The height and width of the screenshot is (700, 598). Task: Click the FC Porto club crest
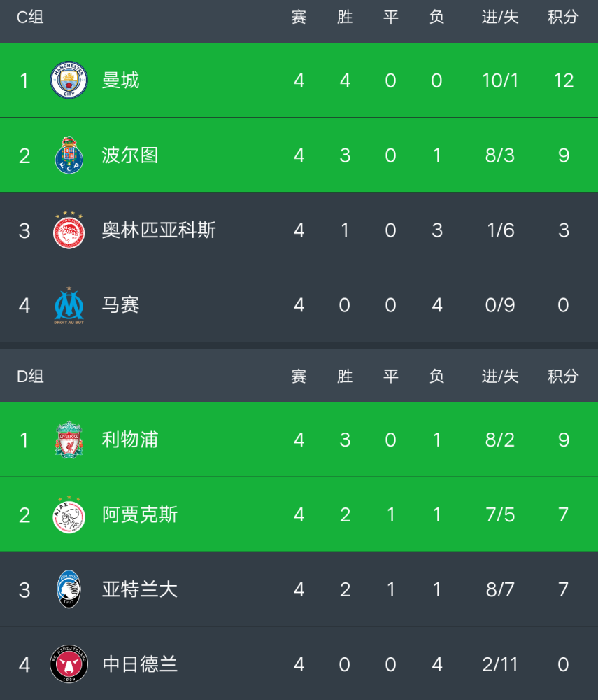pos(69,155)
